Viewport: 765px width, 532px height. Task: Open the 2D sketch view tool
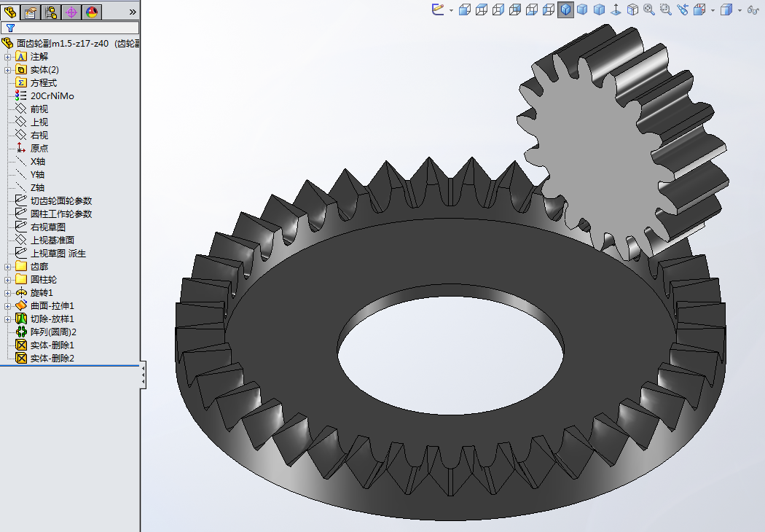(x=438, y=9)
